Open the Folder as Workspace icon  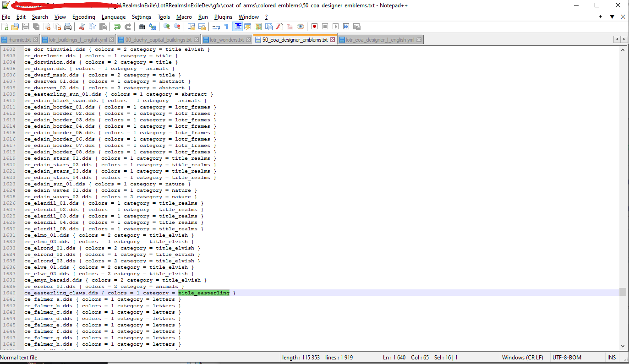tap(290, 27)
